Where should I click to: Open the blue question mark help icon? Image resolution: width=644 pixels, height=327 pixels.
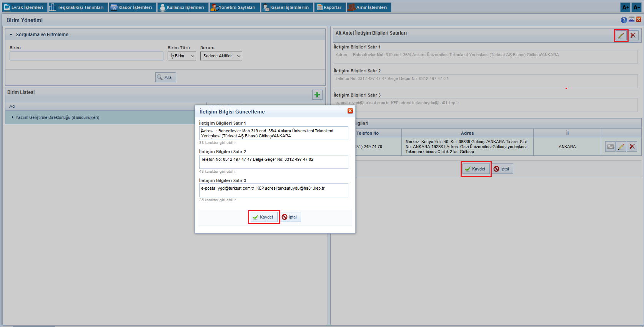[624, 20]
